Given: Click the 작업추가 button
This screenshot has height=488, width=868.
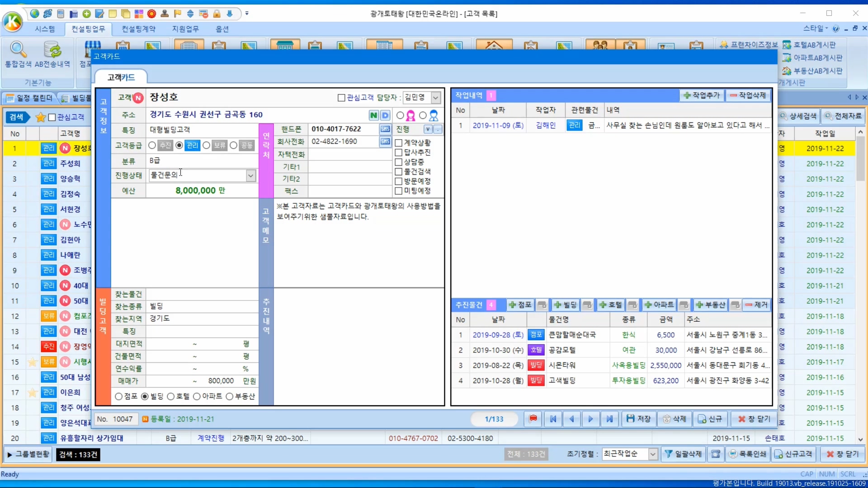Looking at the screenshot, I should (x=702, y=95).
